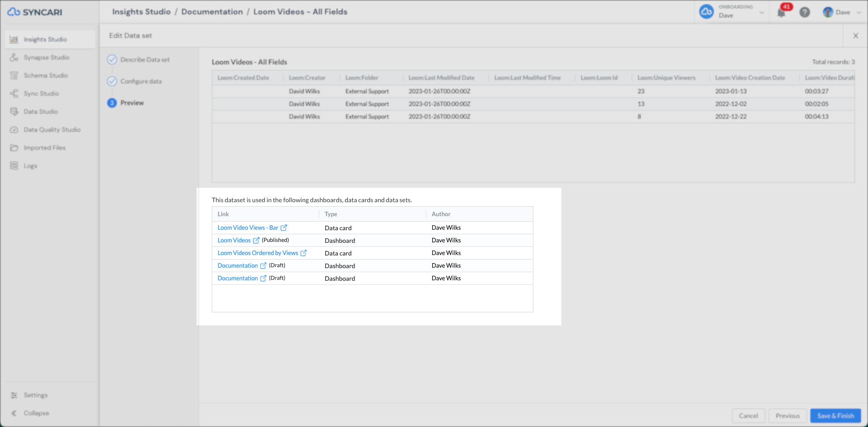Viewport: 868px width, 427px height.
Task: Click Previous button
Action: coord(788,416)
